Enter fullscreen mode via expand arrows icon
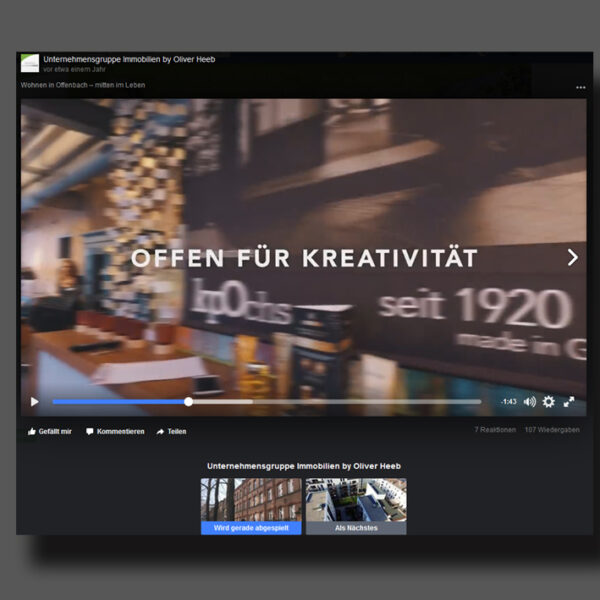 (569, 402)
